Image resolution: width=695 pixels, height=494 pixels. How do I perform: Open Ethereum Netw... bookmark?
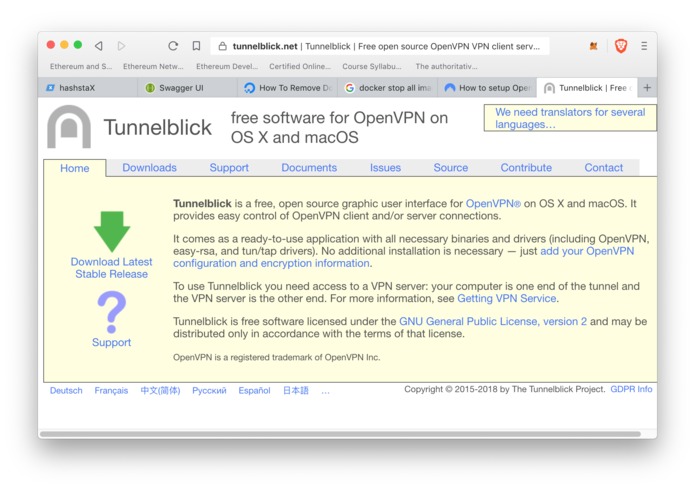pyautogui.click(x=153, y=66)
